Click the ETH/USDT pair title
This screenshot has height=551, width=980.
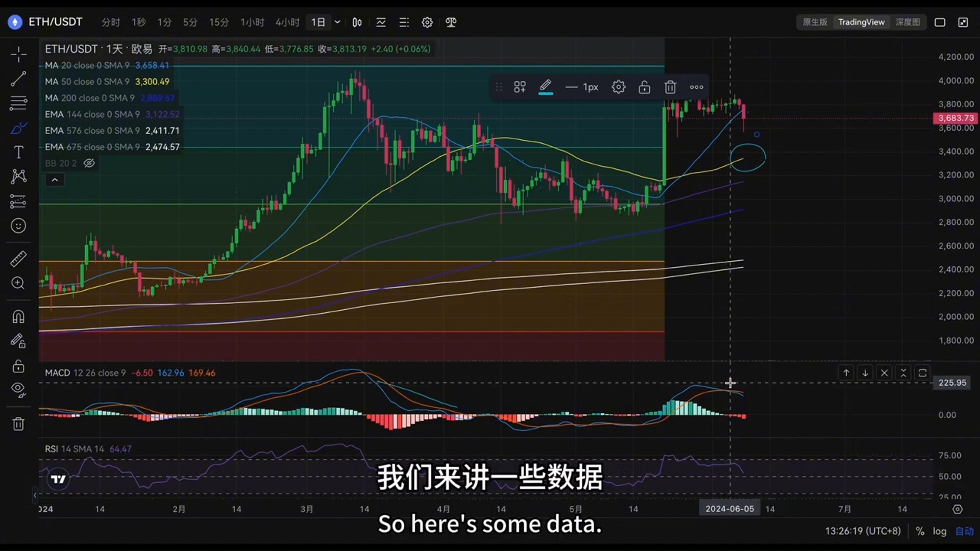point(55,22)
